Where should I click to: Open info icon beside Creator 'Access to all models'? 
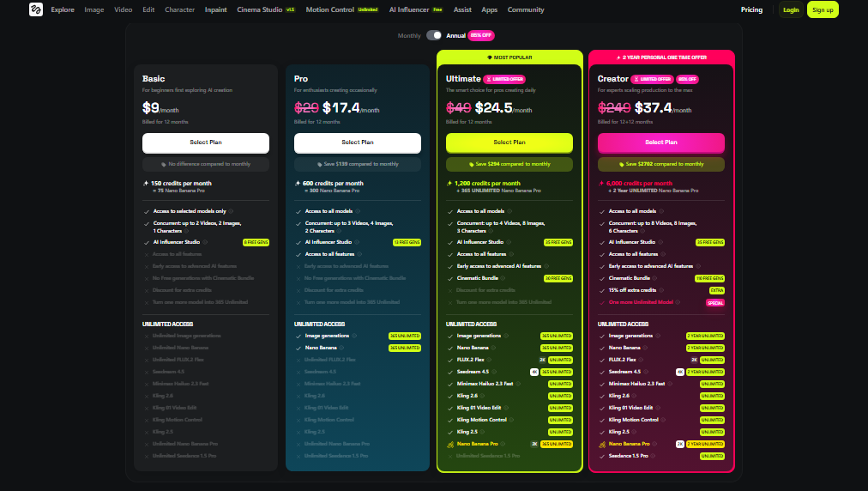point(661,211)
